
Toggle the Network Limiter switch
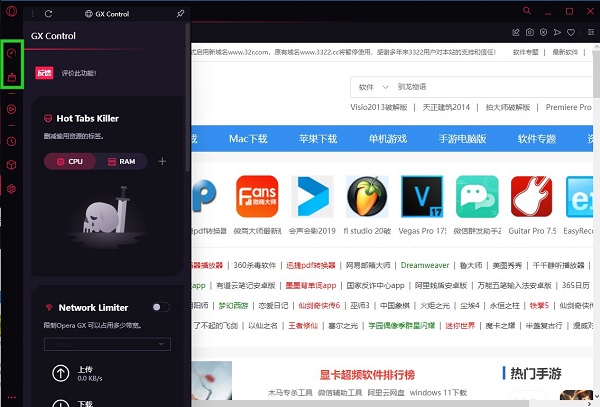coord(160,307)
